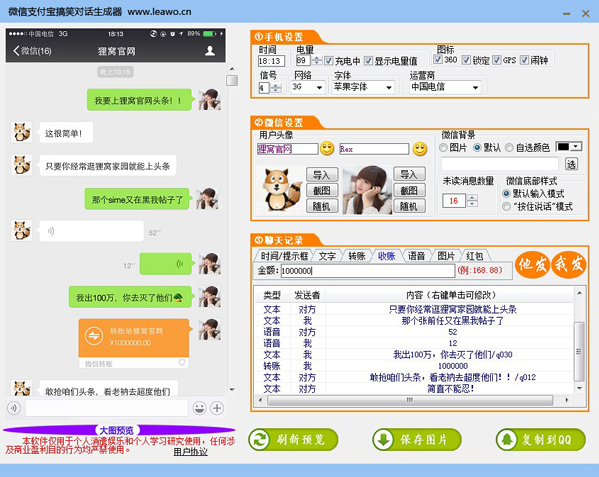
Task: Select 自选颜色 background radio button
Action: click(509, 147)
